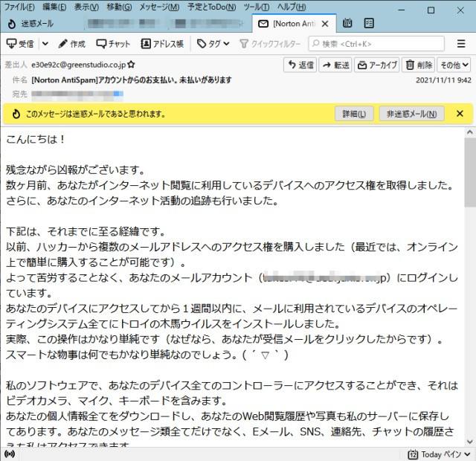Open the 予定とToDo(N) menu
476x461 pixels.
[x=211, y=7]
